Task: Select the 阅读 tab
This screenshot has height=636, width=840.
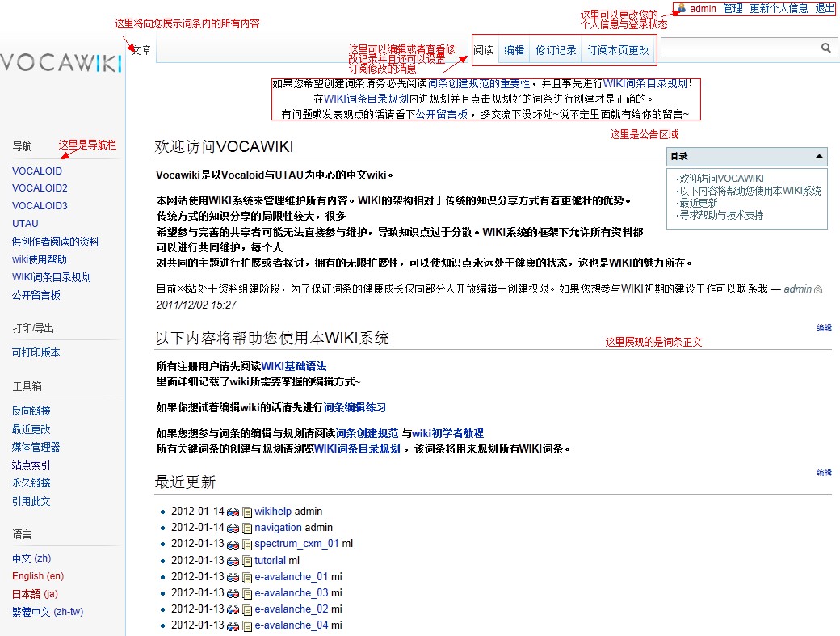Action: tap(484, 50)
